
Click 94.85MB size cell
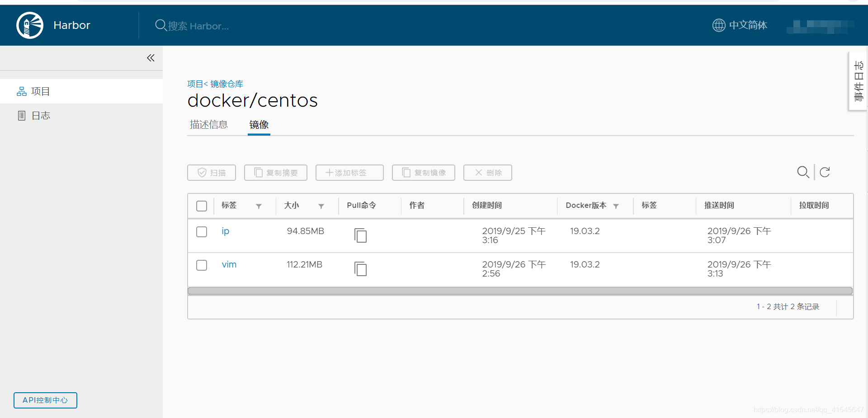pos(306,231)
